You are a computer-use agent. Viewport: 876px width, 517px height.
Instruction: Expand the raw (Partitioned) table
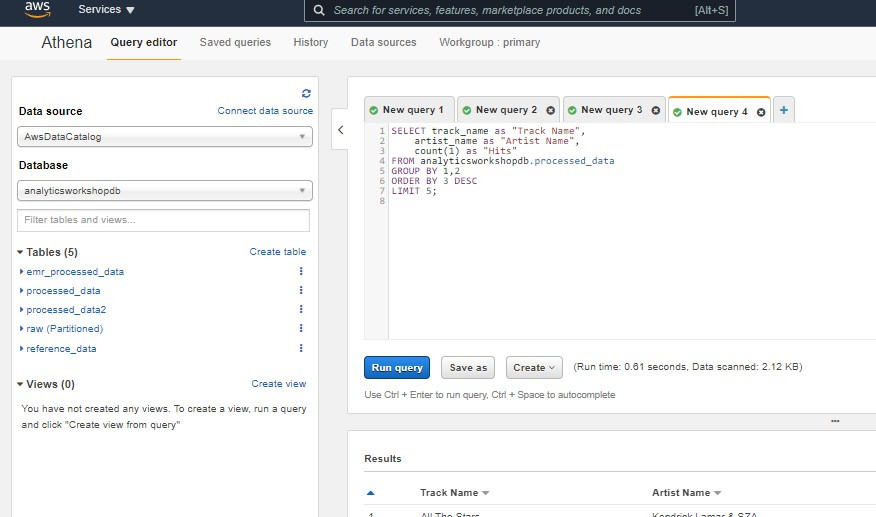[21, 329]
